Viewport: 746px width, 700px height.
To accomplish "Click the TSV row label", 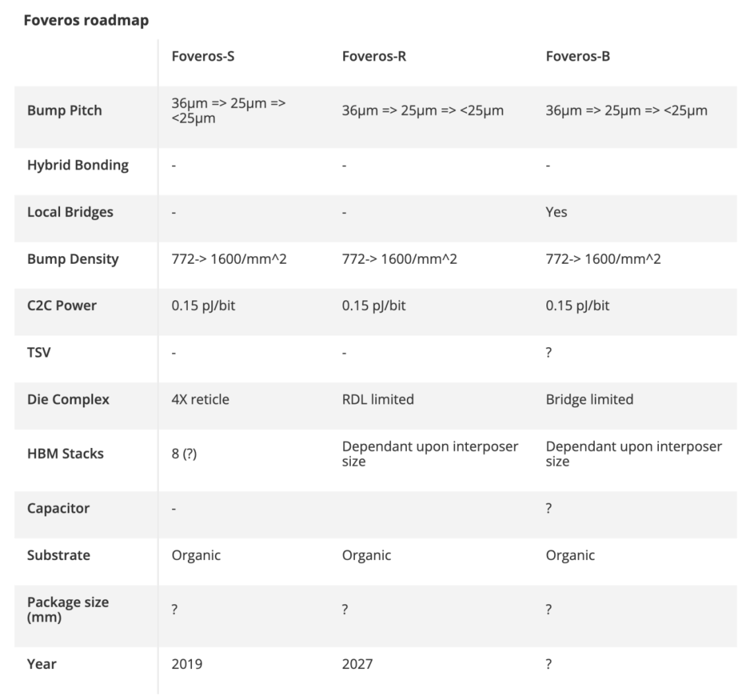I will click(x=39, y=352).
